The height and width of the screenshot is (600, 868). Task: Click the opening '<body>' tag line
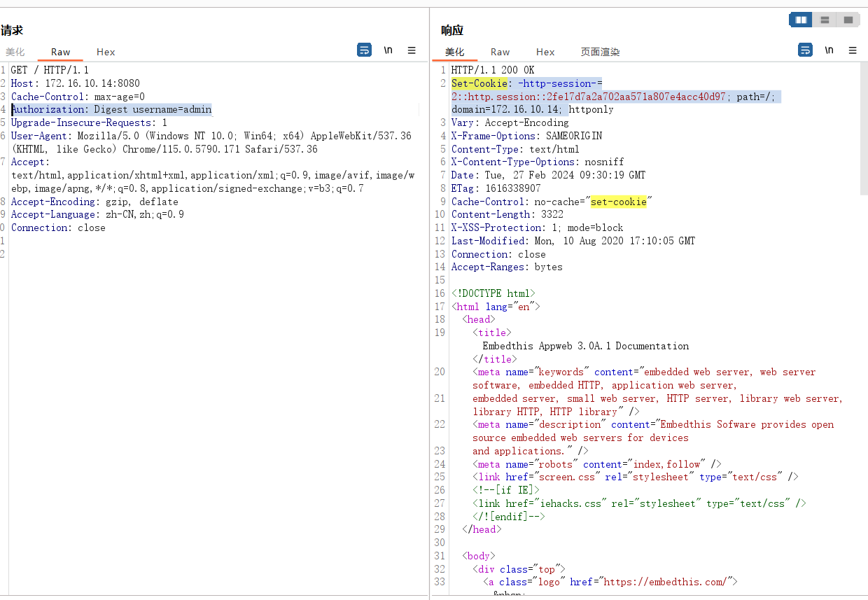(479, 556)
